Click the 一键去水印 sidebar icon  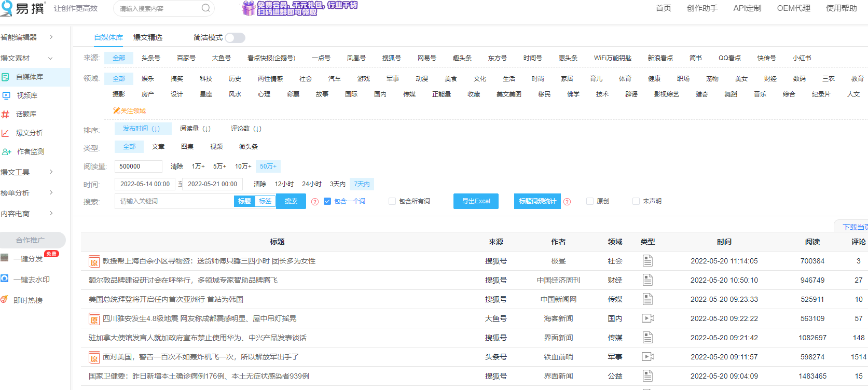click(x=5, y=278)
